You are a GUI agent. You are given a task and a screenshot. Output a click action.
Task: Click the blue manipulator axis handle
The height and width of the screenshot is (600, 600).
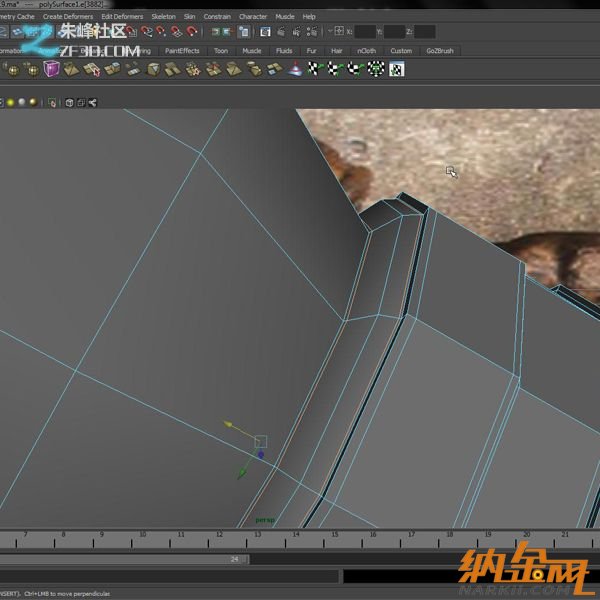coord(261,455)
